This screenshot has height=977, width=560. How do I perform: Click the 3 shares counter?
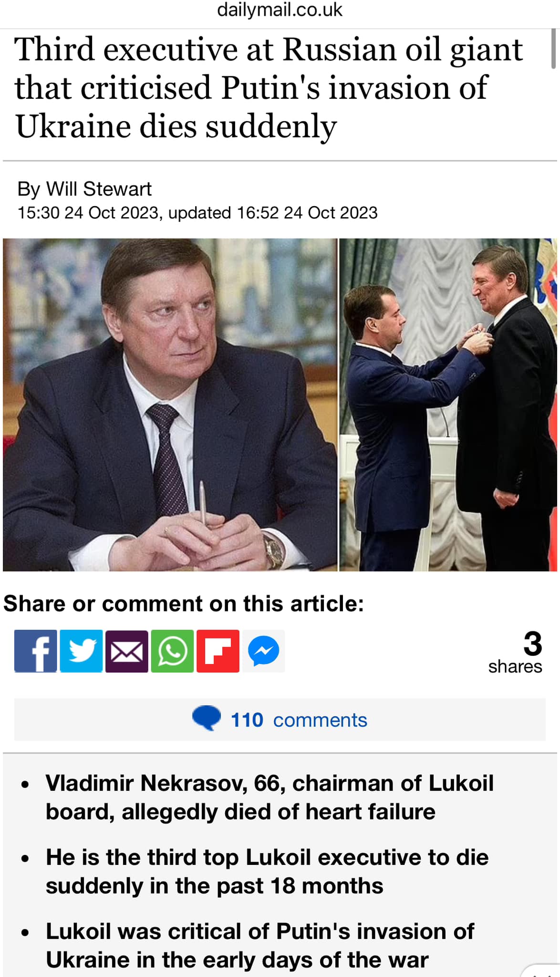(515, 652)
